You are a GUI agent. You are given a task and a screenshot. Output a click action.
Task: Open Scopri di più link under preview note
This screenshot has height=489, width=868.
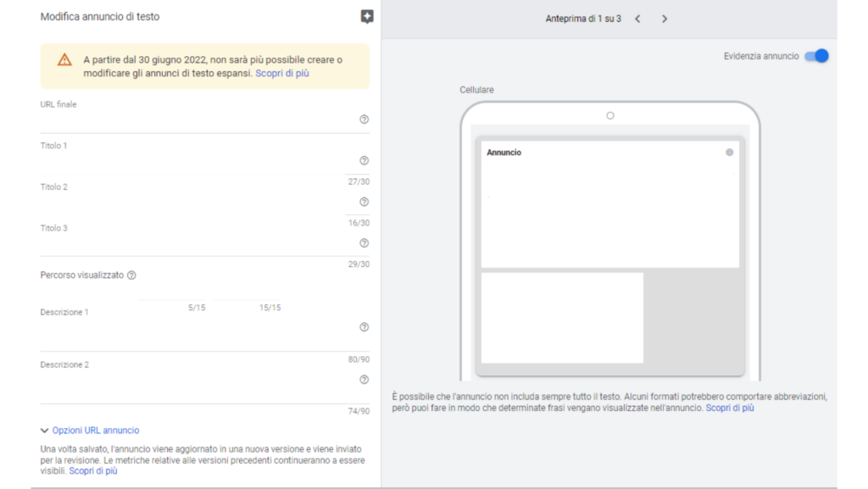click(730, 408)
